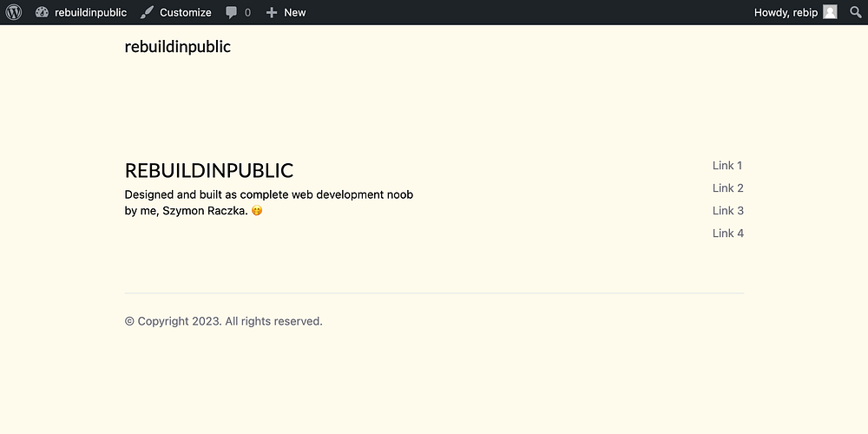Click the dashboard gauge icon beside rebuildinpublic

[x=42, y=12]
